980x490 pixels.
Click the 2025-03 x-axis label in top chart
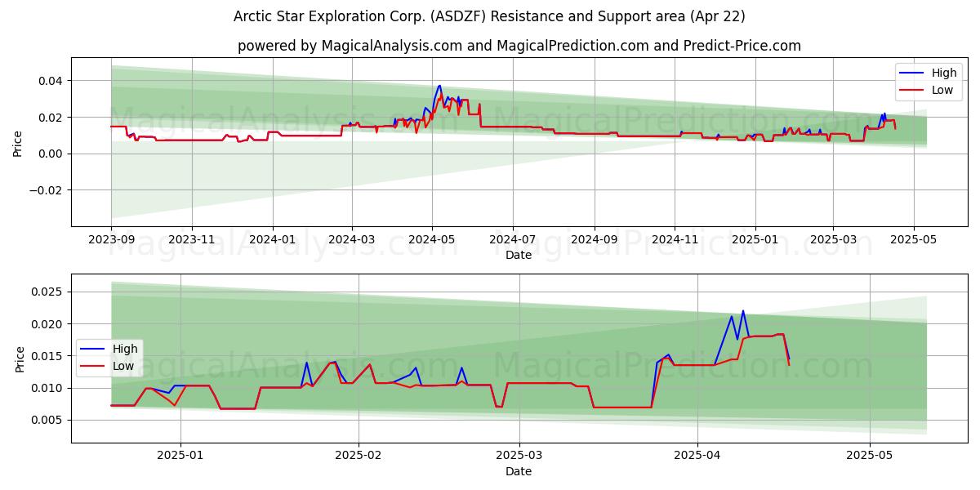833,239
